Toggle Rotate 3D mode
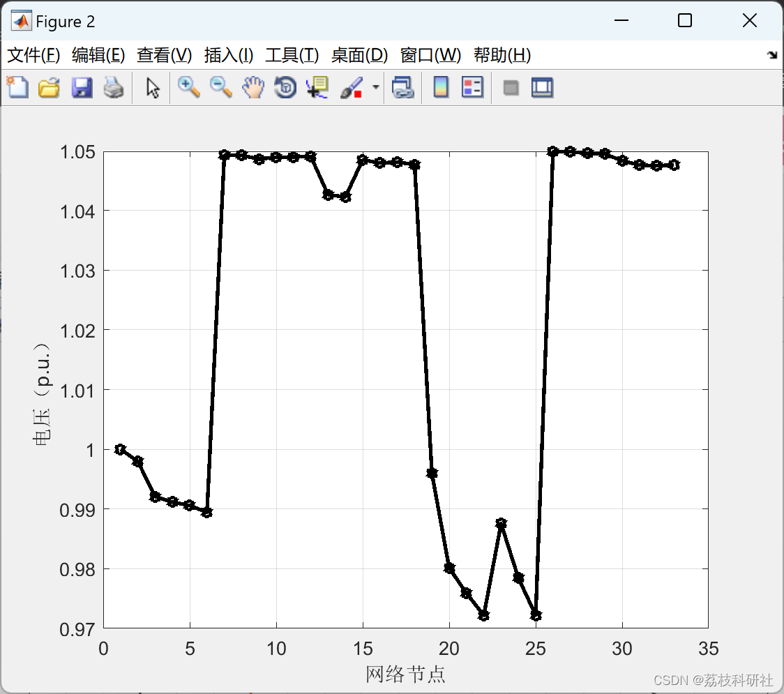 [x=285, y=87]
